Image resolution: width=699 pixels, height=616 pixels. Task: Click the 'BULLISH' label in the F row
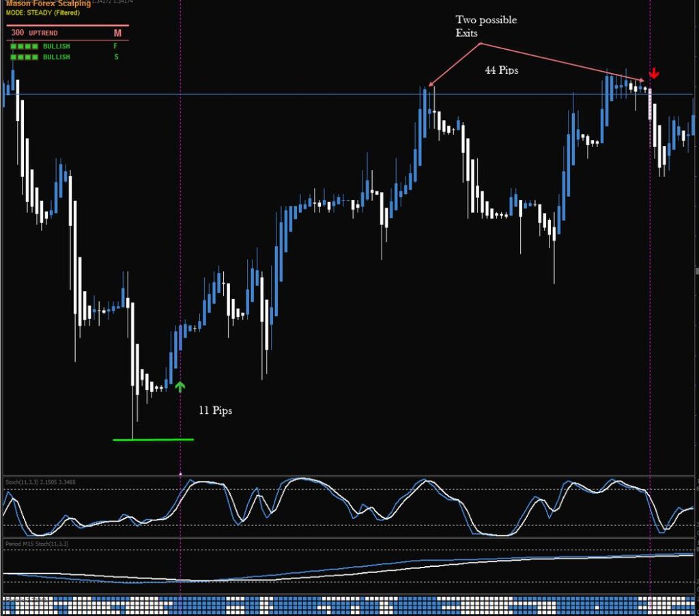(x=56, y=46)
